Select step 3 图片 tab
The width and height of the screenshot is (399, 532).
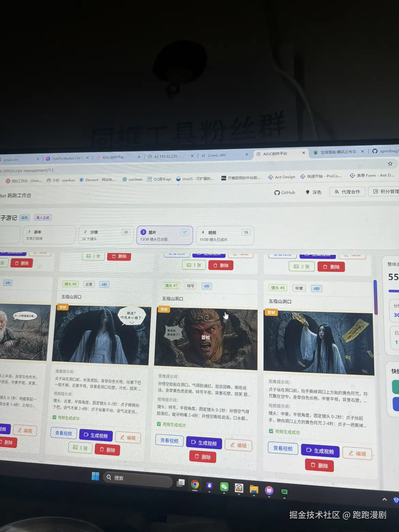165,235
